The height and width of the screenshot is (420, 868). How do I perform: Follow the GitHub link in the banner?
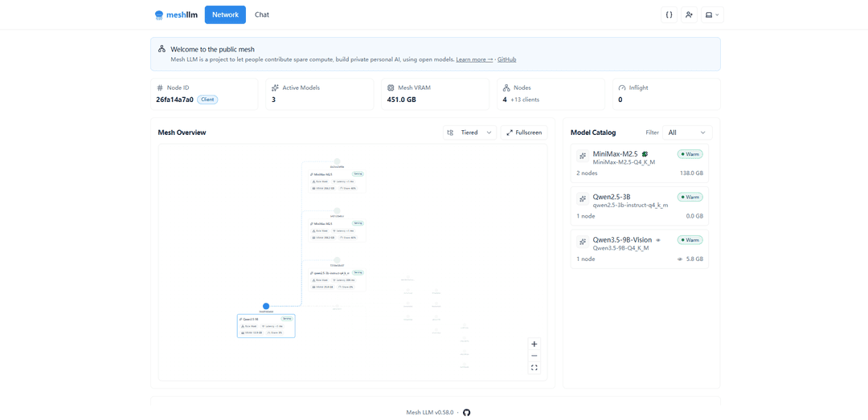[506, 59]
